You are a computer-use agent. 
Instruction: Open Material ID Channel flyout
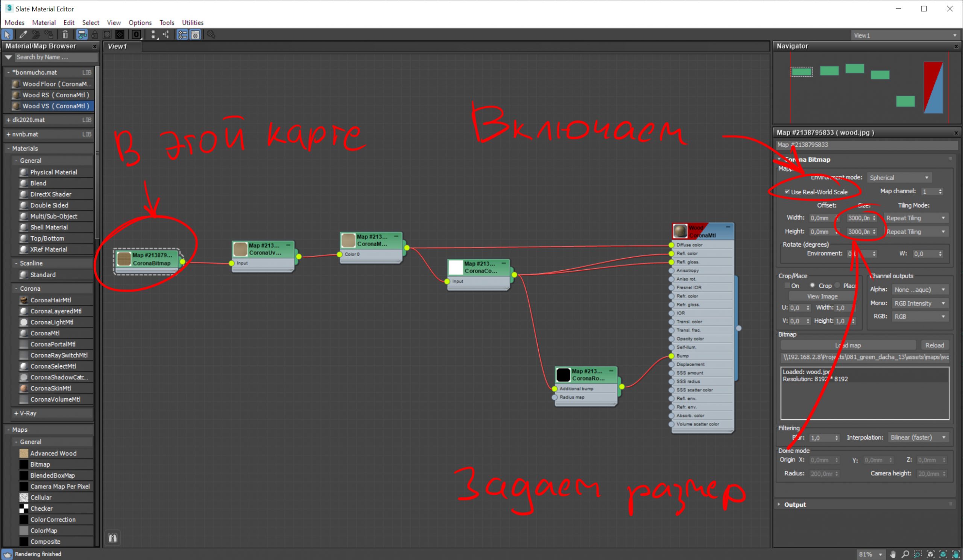[137, 35]
